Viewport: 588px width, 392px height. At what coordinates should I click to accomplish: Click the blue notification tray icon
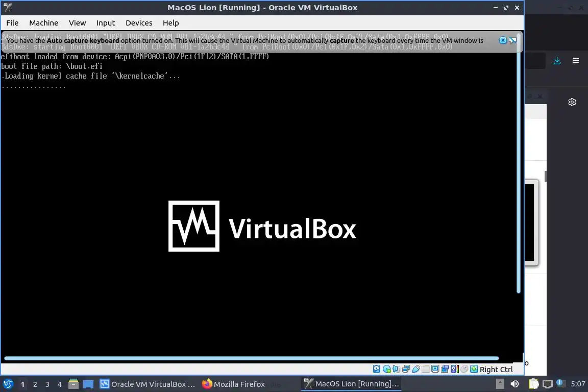point(560,383)
